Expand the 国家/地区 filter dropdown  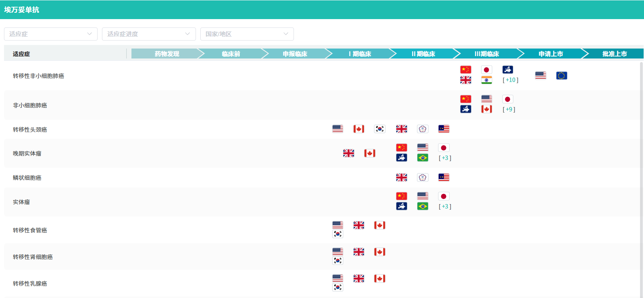[247, 34]
